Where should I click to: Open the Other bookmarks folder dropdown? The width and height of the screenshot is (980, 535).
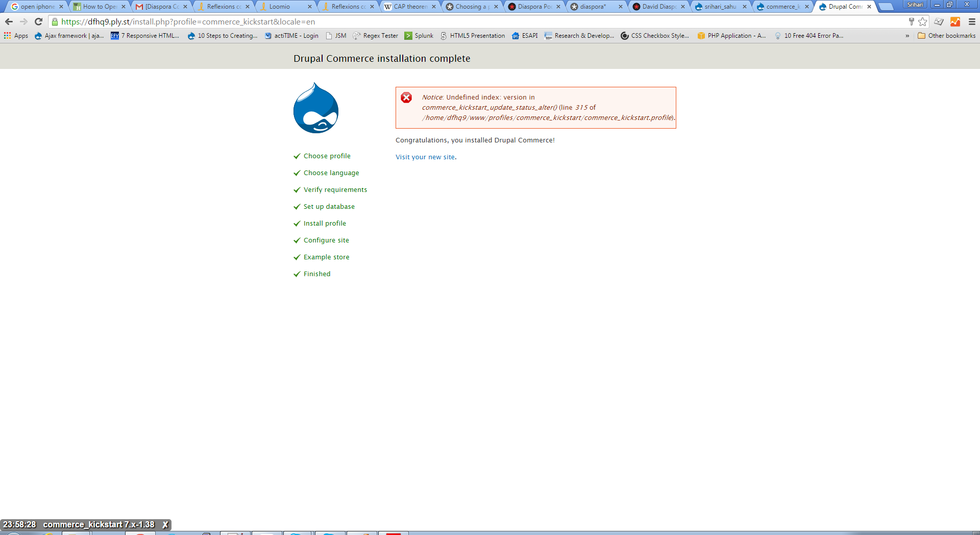[x=946, y=35]
